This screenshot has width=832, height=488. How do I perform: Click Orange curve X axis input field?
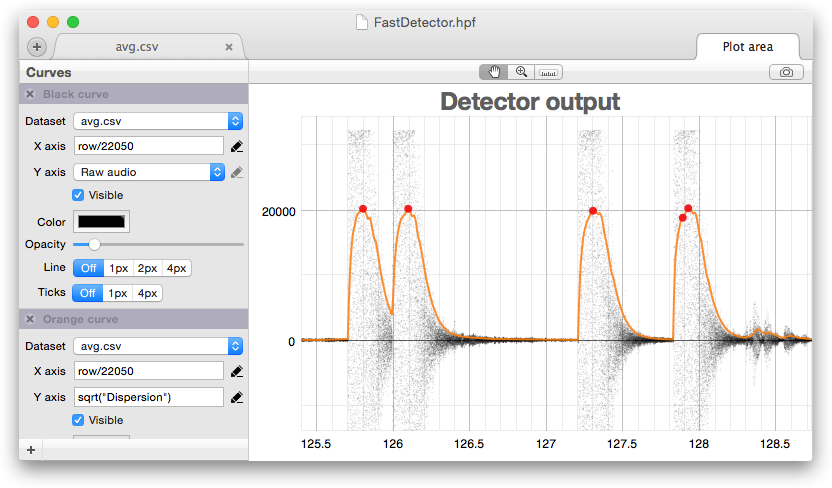[148, 371]
